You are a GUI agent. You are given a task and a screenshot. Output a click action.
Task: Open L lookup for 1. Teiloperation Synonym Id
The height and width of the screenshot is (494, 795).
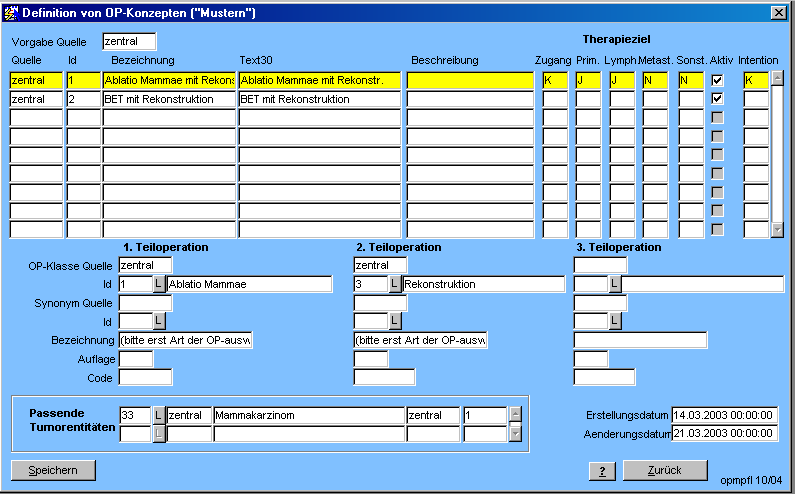pyautogui.click(x=159, y=321)
